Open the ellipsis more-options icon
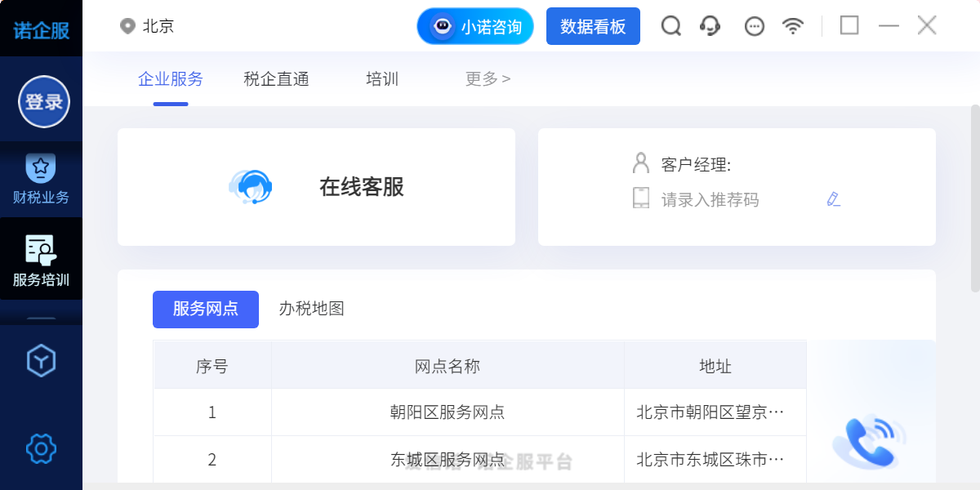The height and width of the screenshot is (490, 980). [x=754, y=25]
